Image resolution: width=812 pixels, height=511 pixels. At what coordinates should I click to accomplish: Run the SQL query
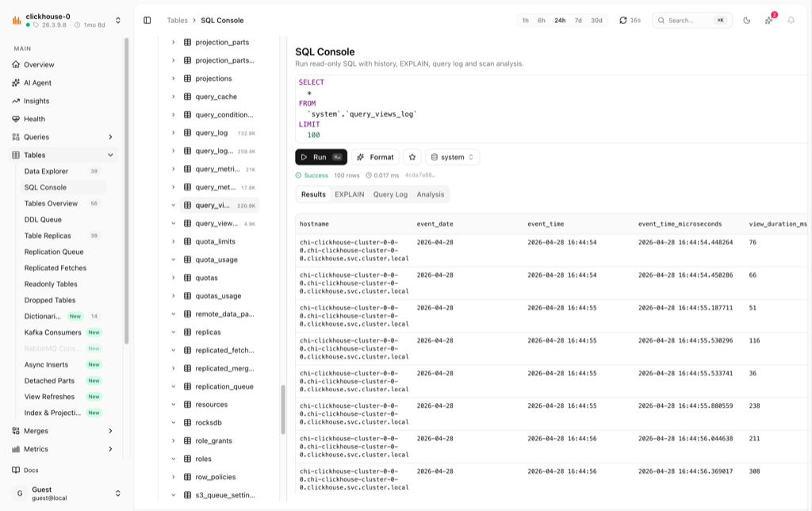click(321, 157)
